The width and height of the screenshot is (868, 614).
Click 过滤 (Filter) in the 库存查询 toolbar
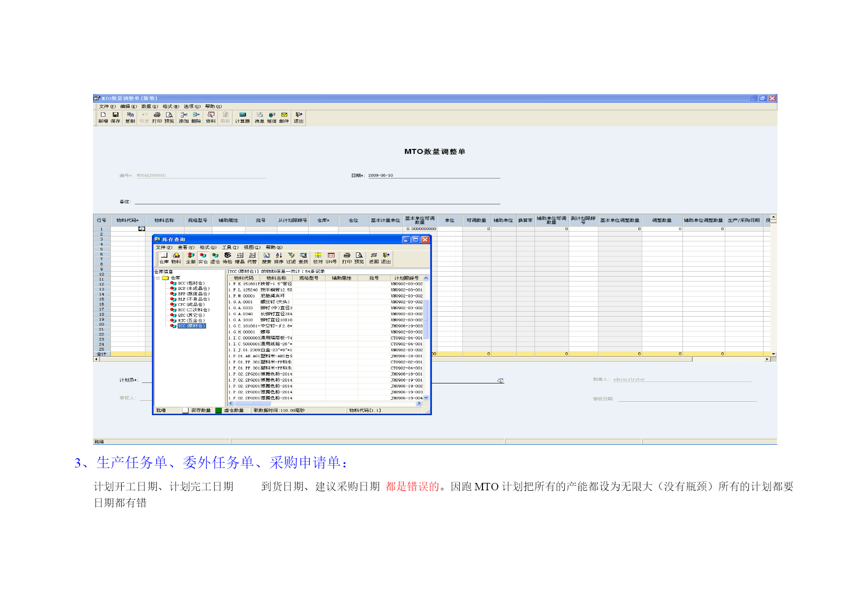(291, 258)
